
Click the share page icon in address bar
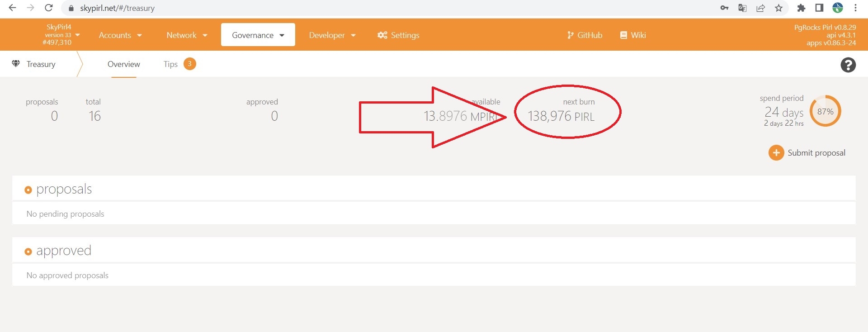(760, 8)
